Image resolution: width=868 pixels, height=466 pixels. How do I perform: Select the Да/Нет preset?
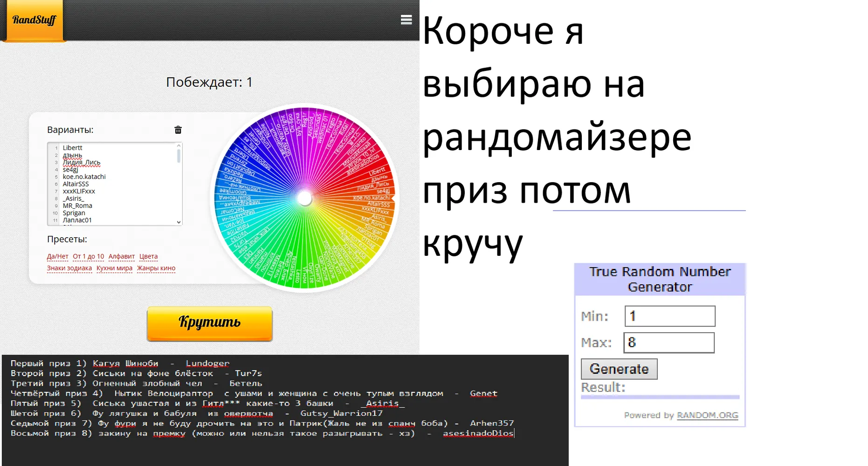point(58,256)
